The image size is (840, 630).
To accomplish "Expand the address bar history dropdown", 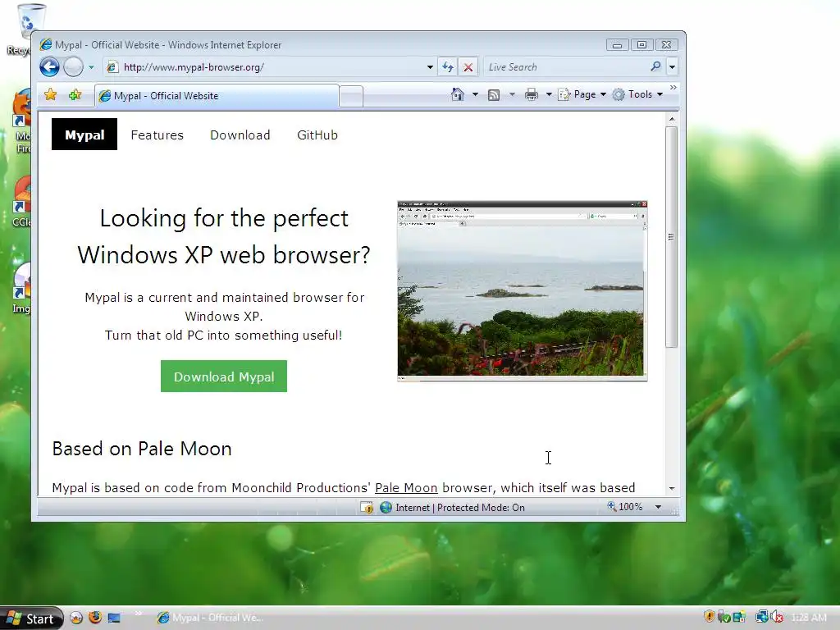I will coord(430,67).
